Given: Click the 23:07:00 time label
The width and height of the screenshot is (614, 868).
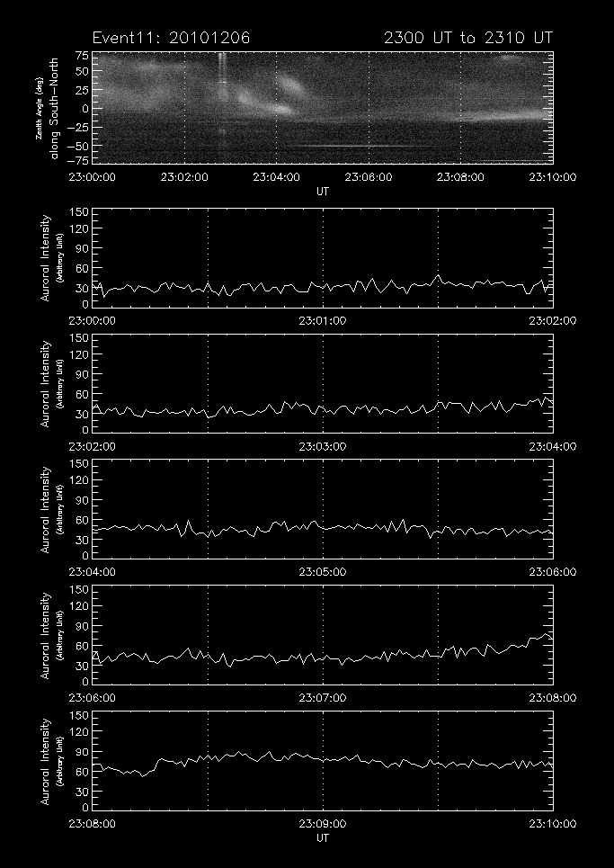Looking at the screenshot, I should 323,698.
